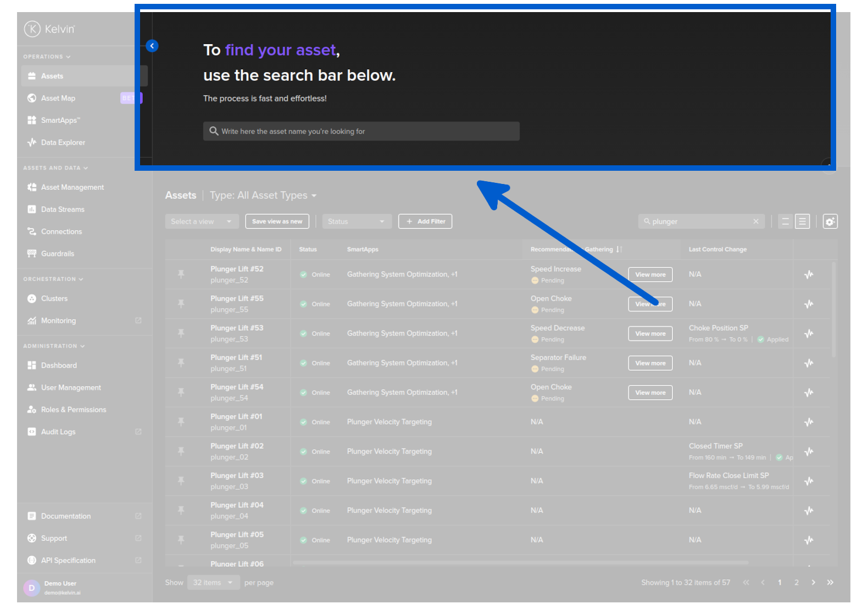
Task: Pin the Plunger Lift #52 row
Action: [x=181, y=274]
